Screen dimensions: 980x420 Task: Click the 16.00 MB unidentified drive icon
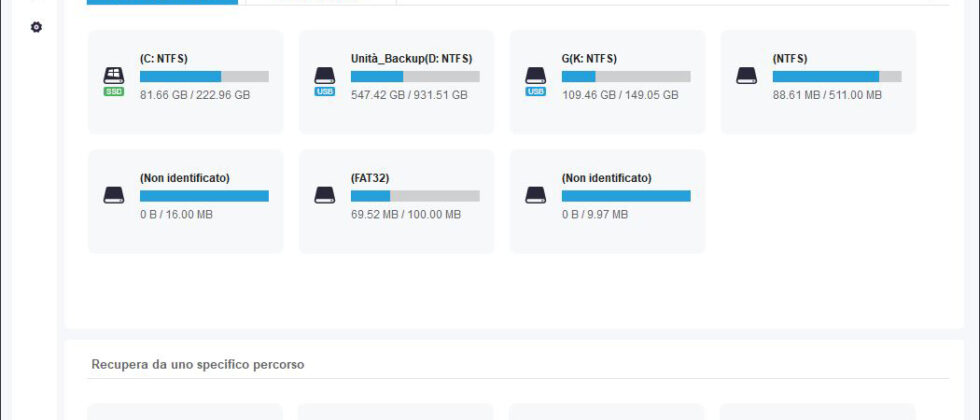[x=114, y=195]
